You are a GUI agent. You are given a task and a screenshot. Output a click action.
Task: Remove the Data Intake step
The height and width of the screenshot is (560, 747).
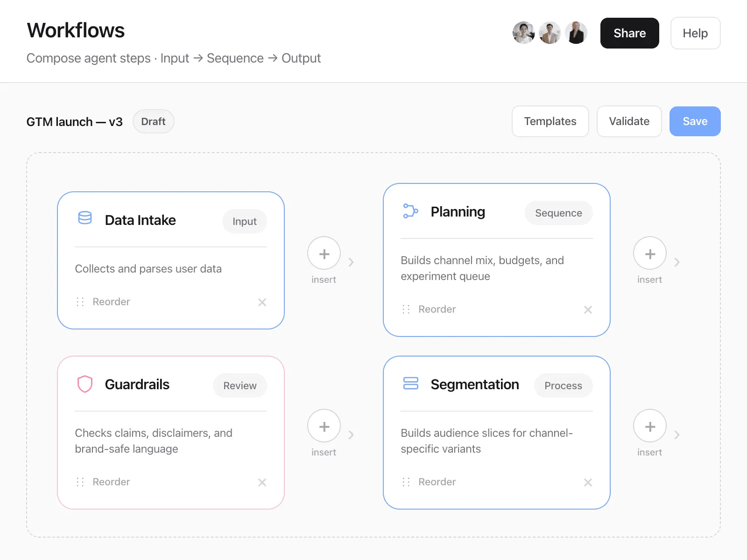(x=262, y=302)
